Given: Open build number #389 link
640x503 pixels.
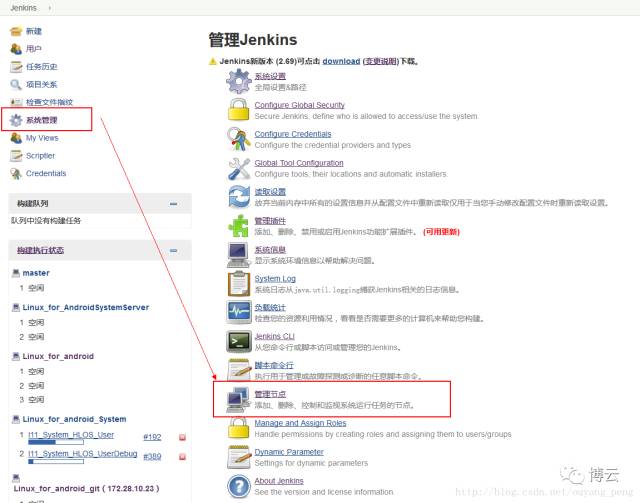Looking at the screenshot, I should pyautogui.click(x=152, y=456).
